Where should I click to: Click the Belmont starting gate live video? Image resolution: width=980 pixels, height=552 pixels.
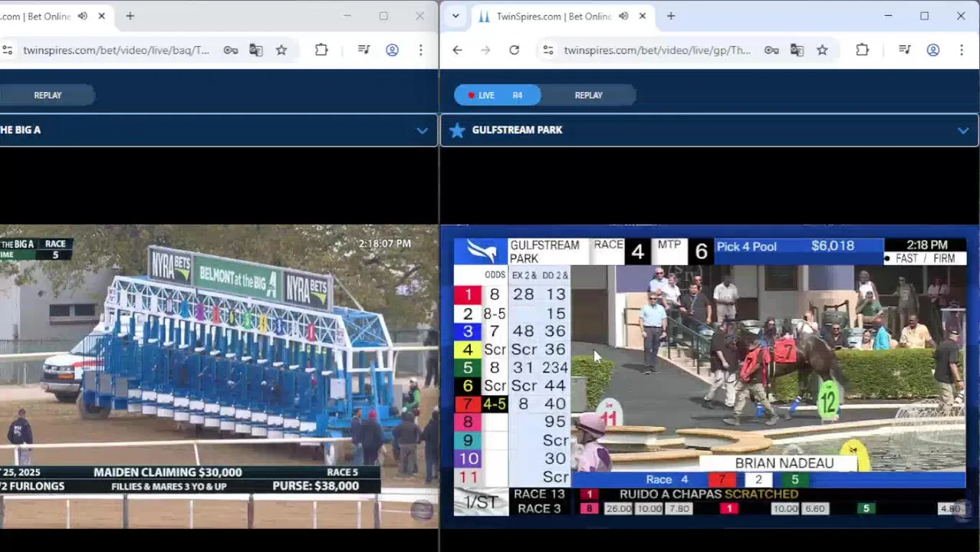[219, 376]
